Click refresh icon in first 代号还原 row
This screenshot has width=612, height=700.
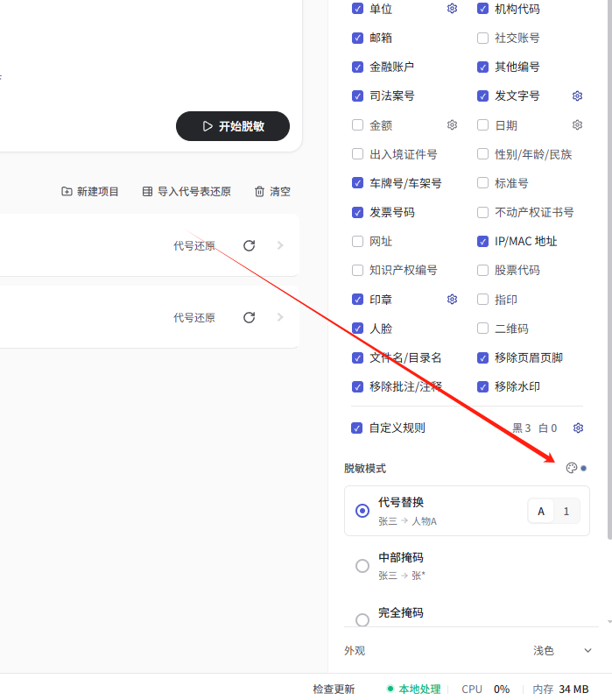pos(249,245)
